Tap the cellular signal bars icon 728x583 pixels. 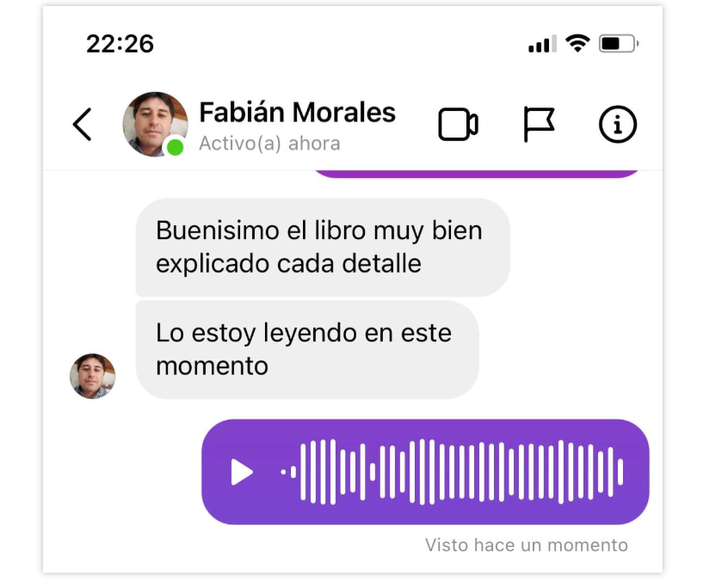[542, 44]
